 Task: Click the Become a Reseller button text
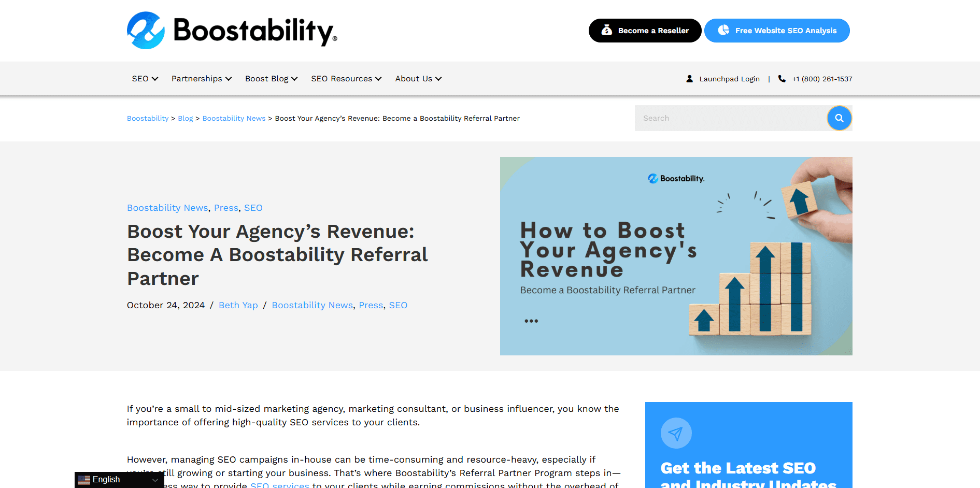click(653, 31)
